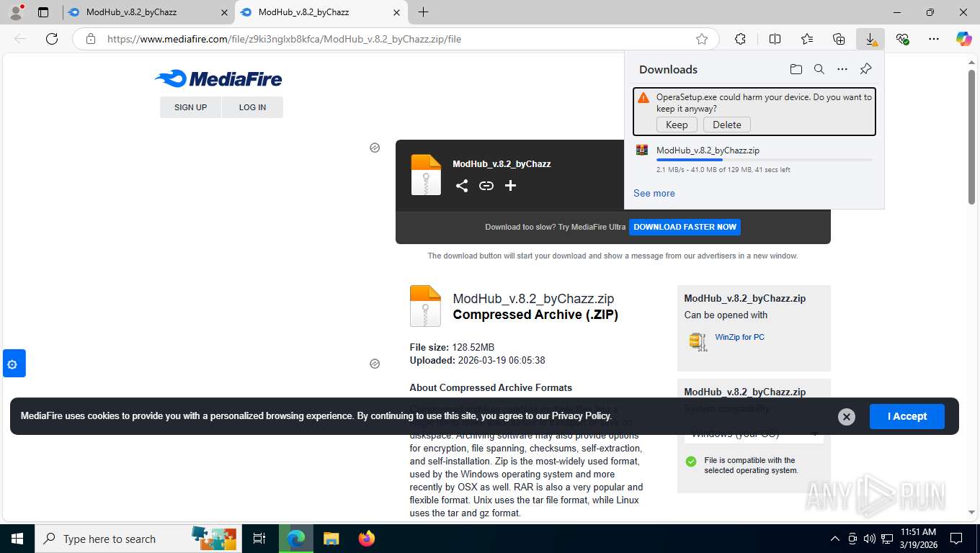Share ModHub file icon
The width and height of the screenshot is (980, 553).
[x=462, y=186]
